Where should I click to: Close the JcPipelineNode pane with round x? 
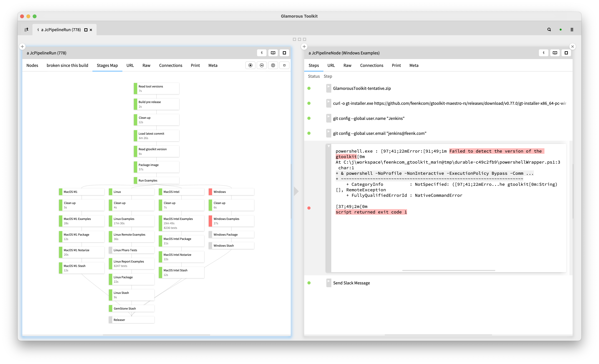coord(573,46)
